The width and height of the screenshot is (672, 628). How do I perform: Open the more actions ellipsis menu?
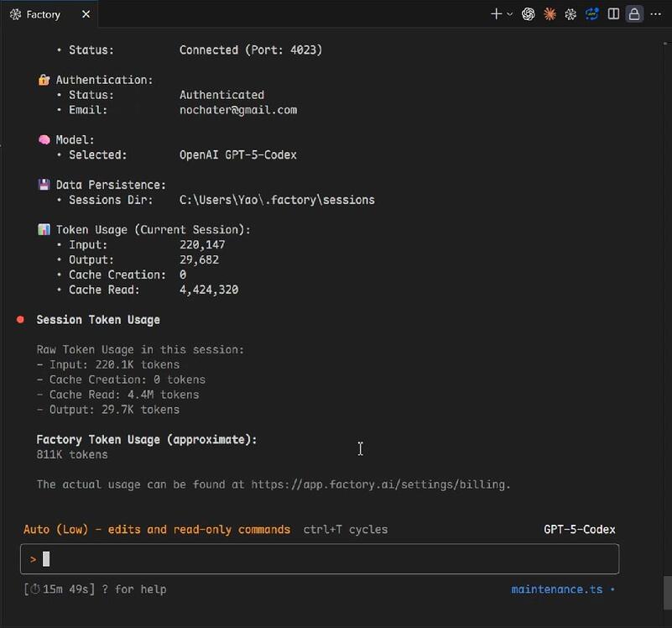pyautogui.click(x=656, y=14)
